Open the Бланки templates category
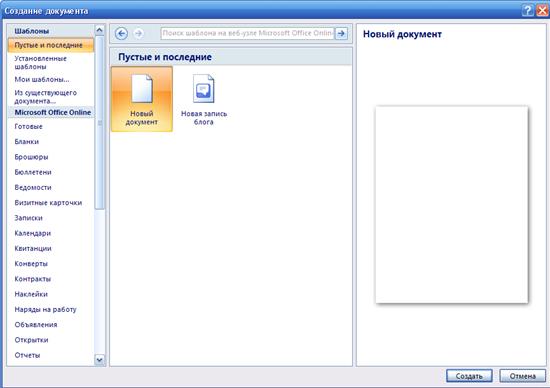Screen dimensions: 550x388 coord(27,142)
